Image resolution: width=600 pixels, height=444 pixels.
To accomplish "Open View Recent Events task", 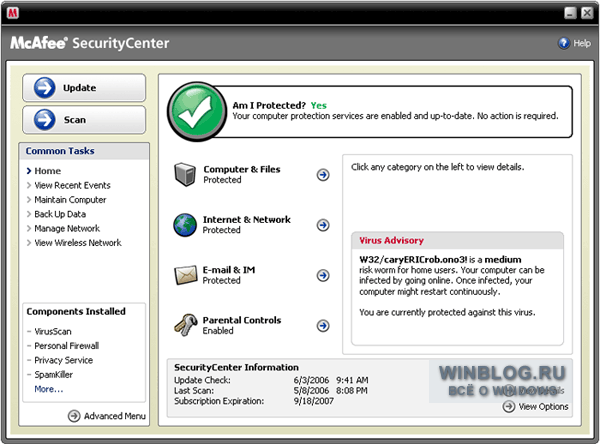I will pyautogui.click(x=72, y=186).
